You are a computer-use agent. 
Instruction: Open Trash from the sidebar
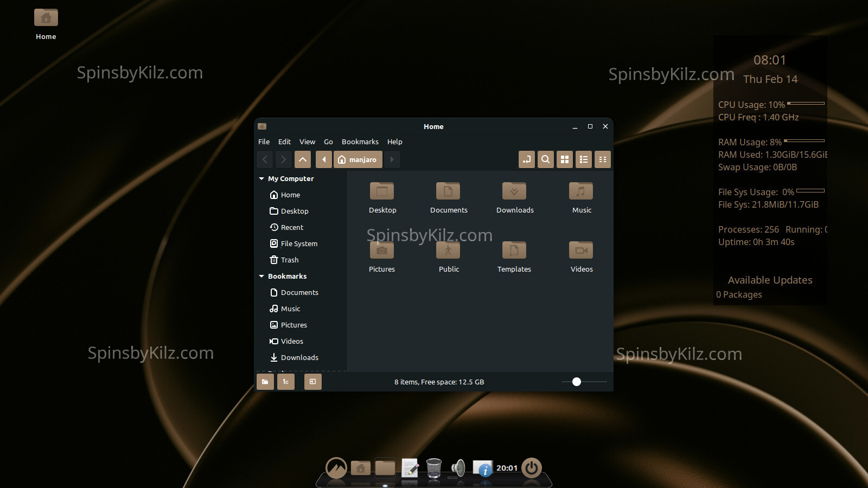[x=289, y=260]
